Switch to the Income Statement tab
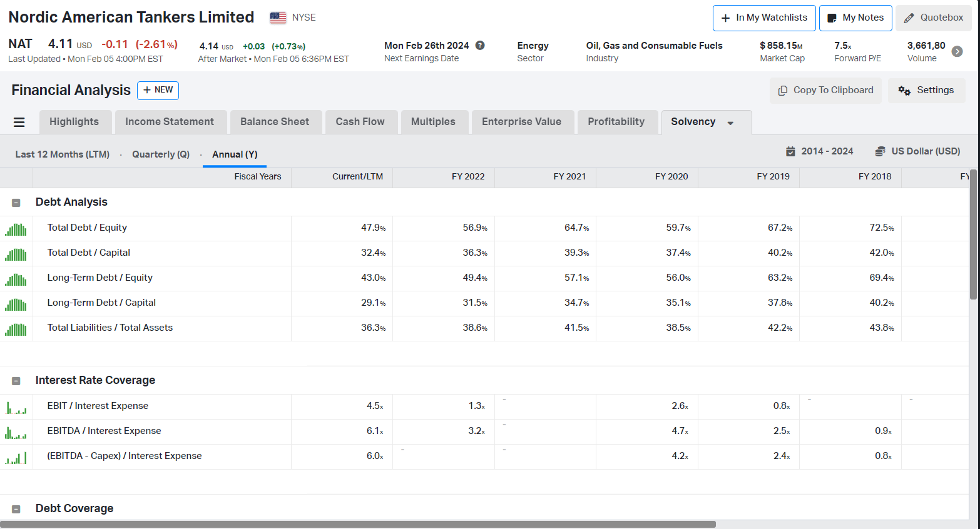Screen dimensions: 980x529 [170, 122]
